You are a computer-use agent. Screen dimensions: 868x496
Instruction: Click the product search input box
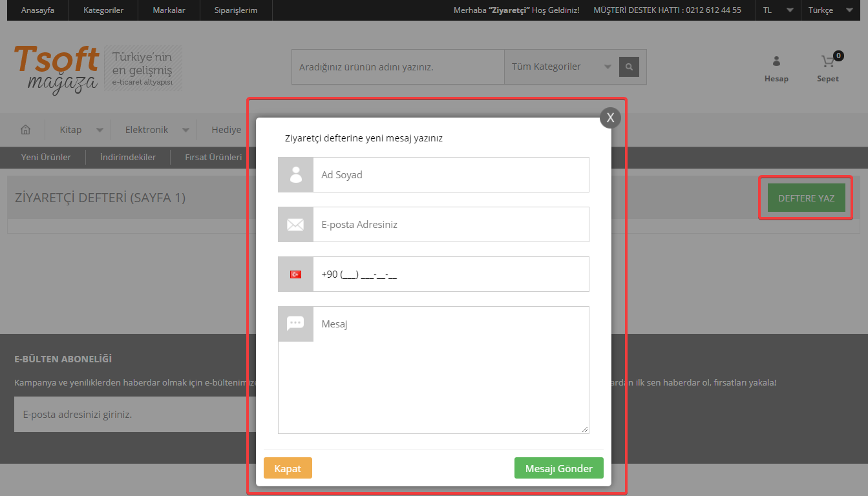coord(398,67)
